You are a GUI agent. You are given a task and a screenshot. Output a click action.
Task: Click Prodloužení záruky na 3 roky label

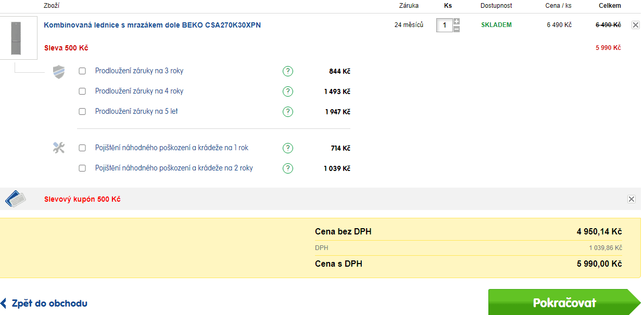click(139, 71)
